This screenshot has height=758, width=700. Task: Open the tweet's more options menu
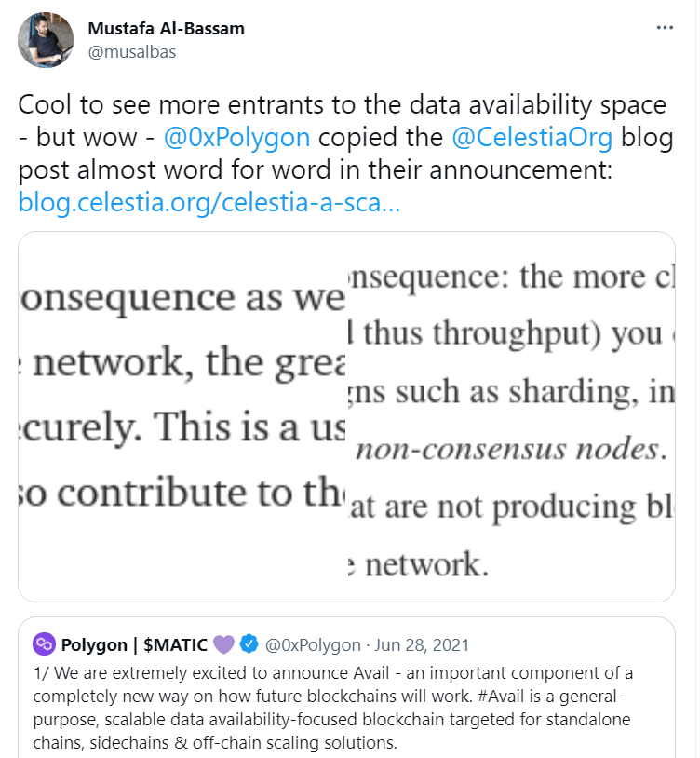(664, 28)
